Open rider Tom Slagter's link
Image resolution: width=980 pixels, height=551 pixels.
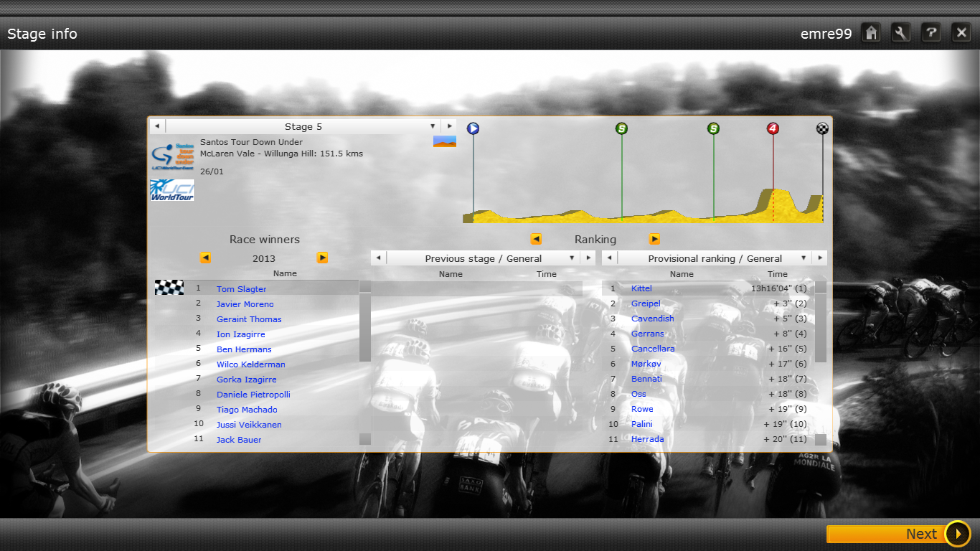click(x=242, y=289)
